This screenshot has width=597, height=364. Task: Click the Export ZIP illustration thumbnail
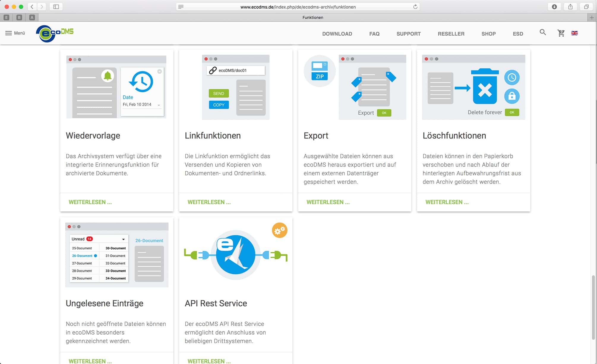click(x=355, y=87)
